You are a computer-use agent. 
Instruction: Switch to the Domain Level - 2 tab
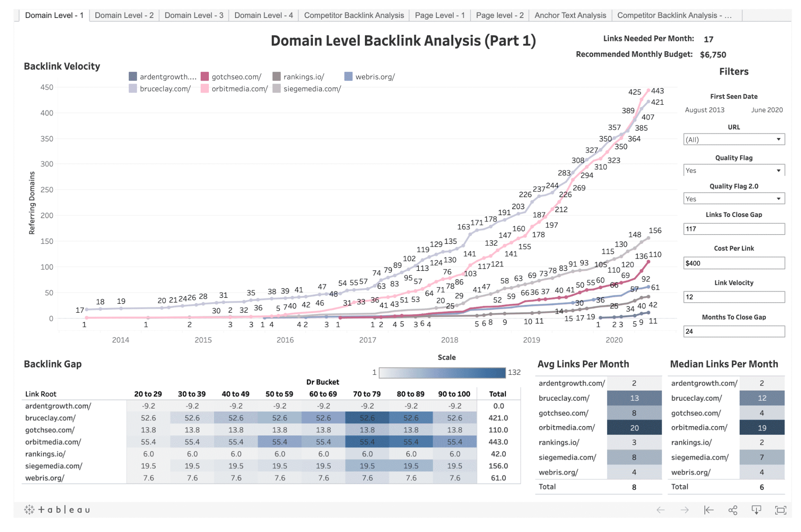coord(124,15)
